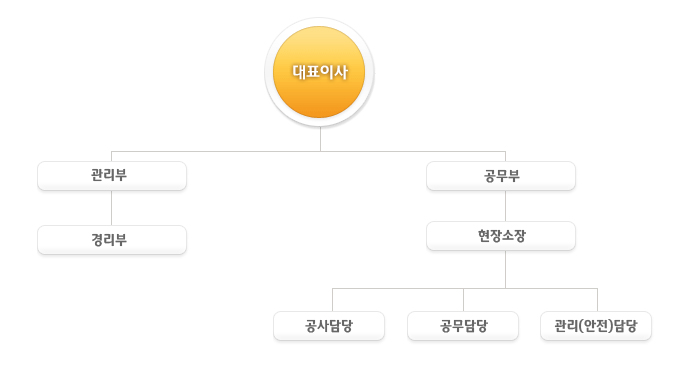Viewport: 677px width, 375px height.
Task: Choose the 공사담당 box
Action: tap(329, 326)
